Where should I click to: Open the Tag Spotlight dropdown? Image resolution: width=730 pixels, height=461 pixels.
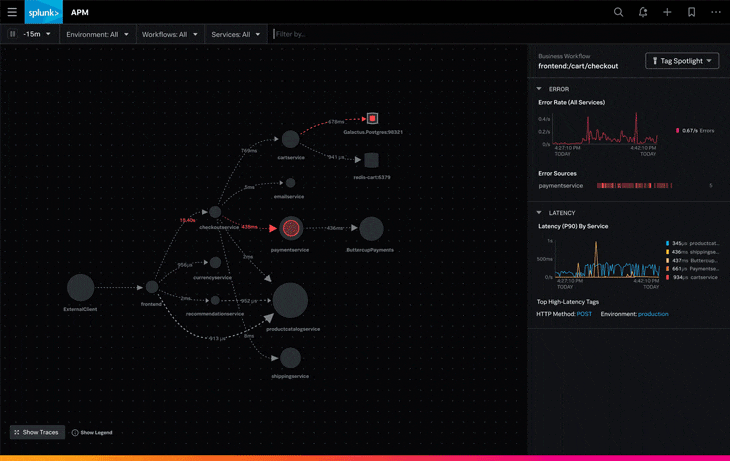tap(682, 61)
